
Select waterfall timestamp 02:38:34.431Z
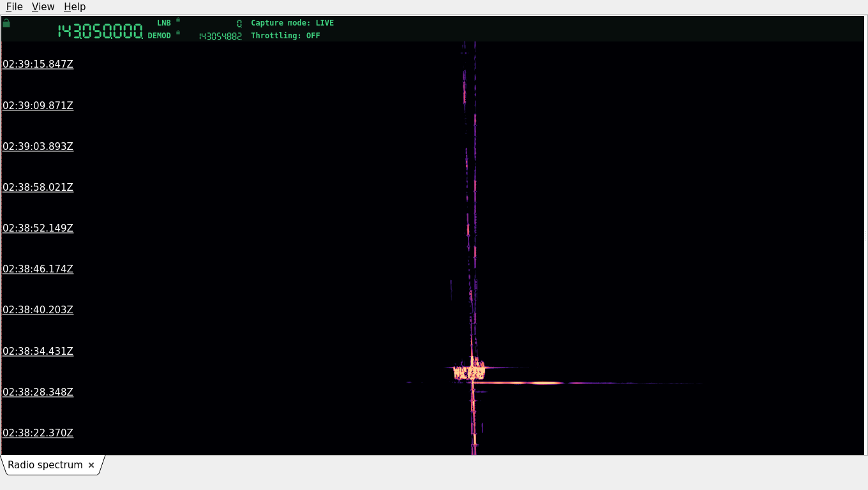(38, 351)
